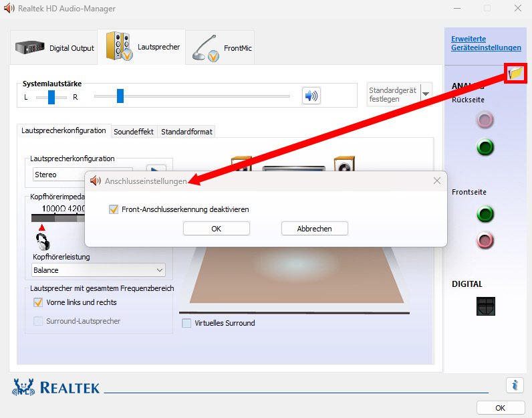This screenshot has width=532, height=418.
Task: Click the Realtek logo
Action: (x=56, y=387)
